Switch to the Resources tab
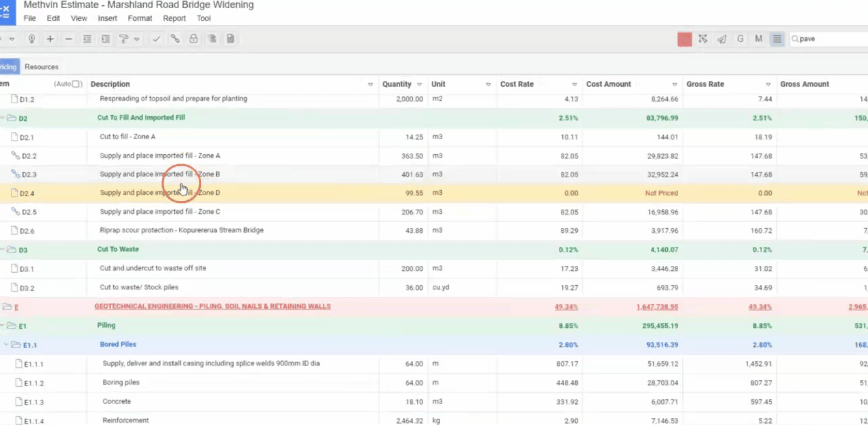 click(41, 67)
